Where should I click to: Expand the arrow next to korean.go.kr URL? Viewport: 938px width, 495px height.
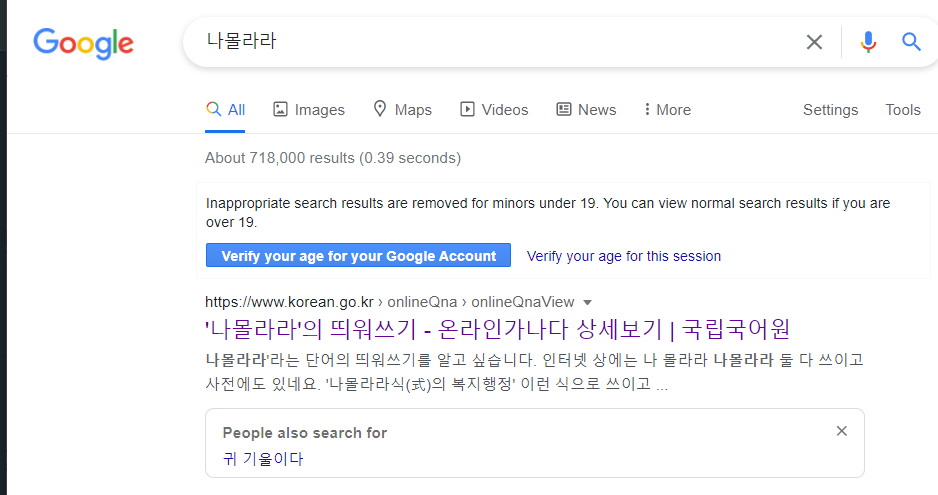click(x=587, y=302)
